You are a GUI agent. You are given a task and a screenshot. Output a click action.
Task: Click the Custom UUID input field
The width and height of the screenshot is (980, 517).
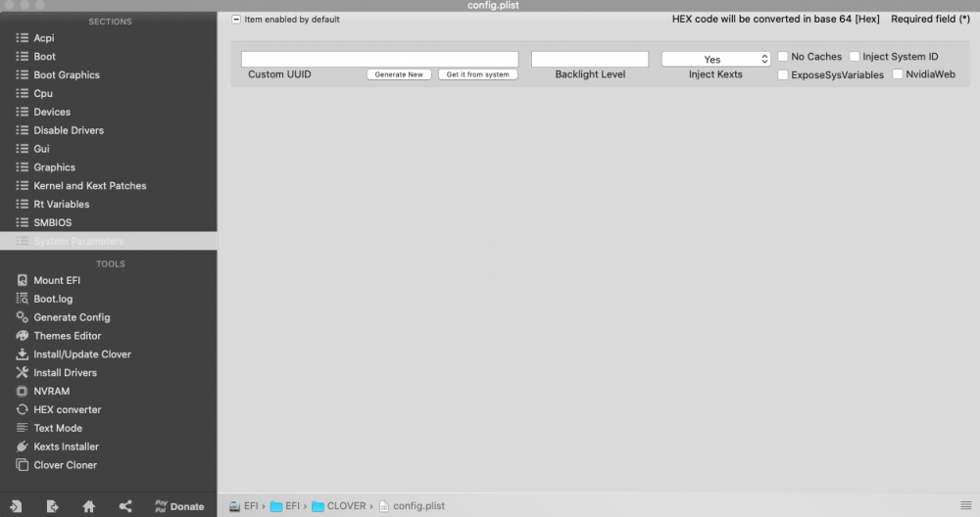tap(380, 59)
